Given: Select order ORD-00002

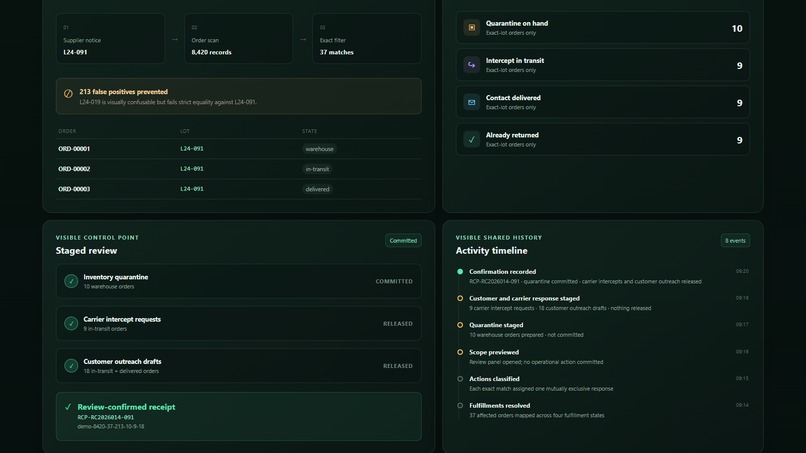Looking at the screenshot, I should coord(74,169).
